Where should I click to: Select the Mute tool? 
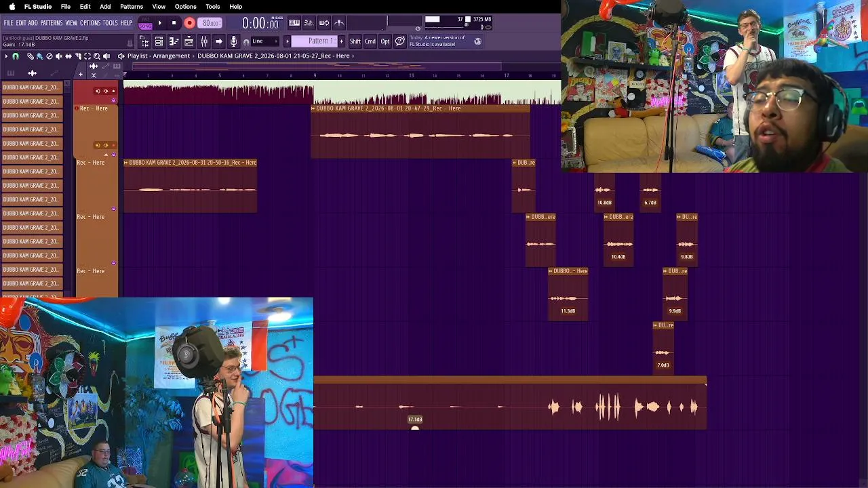[x=58, y=56]
